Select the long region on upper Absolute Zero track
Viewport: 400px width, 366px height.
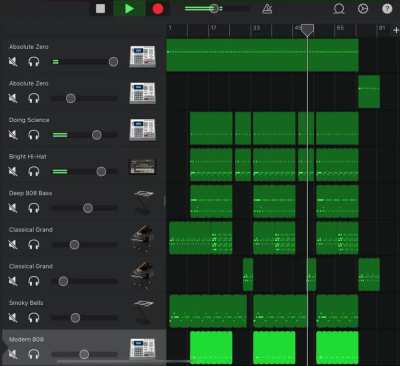coord(262,55)
